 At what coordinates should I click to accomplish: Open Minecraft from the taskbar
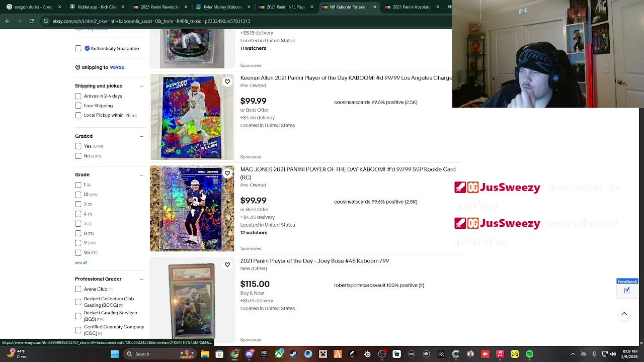coord(323,354)
